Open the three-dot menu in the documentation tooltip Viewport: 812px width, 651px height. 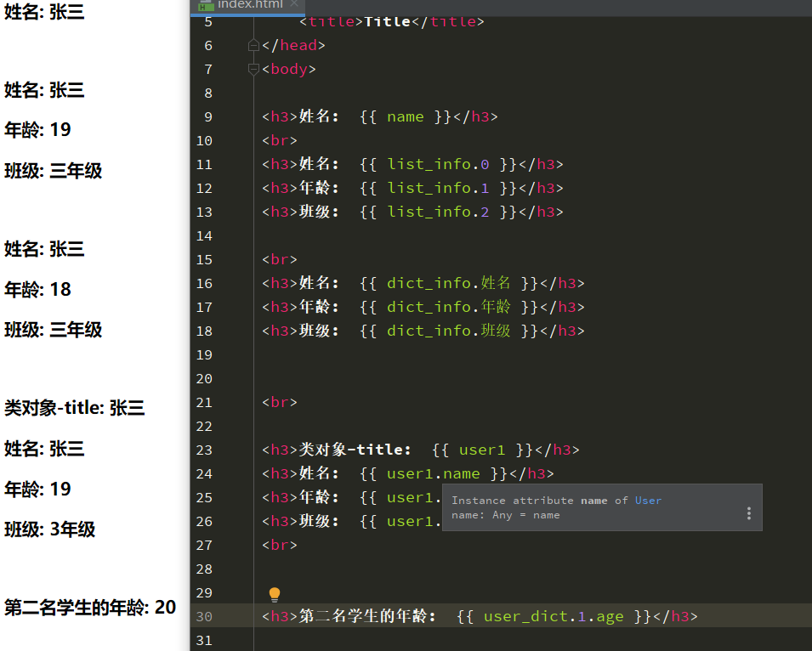(748, 513)
